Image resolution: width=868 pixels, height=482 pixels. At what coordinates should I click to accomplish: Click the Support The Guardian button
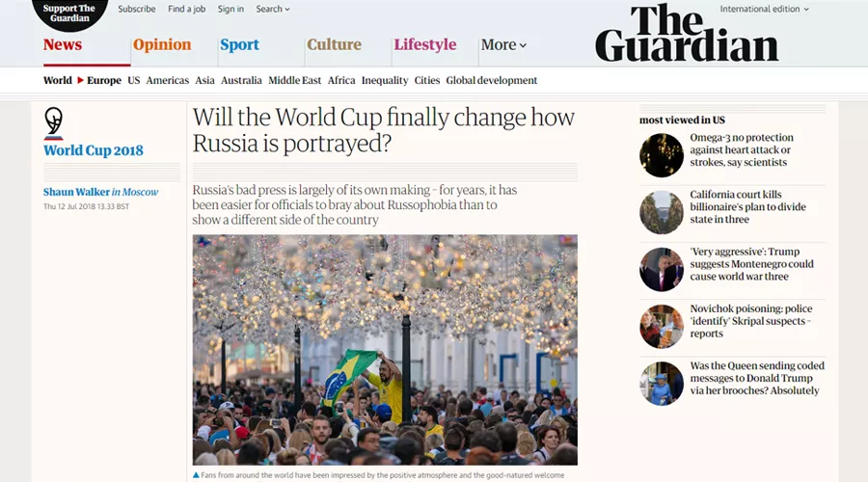tap(69, 13)
